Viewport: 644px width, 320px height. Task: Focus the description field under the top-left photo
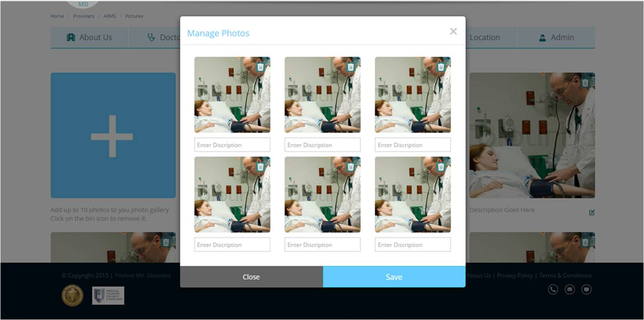point(233,145)
